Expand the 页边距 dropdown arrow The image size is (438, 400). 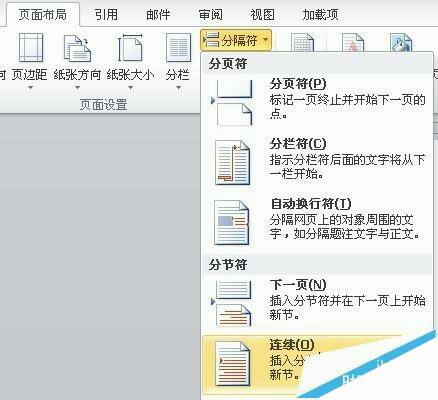tap(30, 88)
